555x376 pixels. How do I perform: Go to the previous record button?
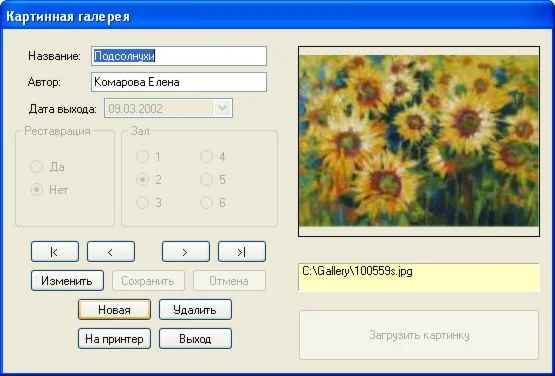[111, 252]
